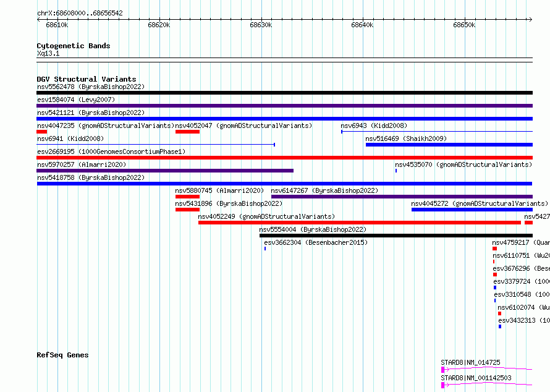Screen dimensions: 550x392
Task: Click the nsv5427 partially visible red bar
Action: [x=528, y=223]
